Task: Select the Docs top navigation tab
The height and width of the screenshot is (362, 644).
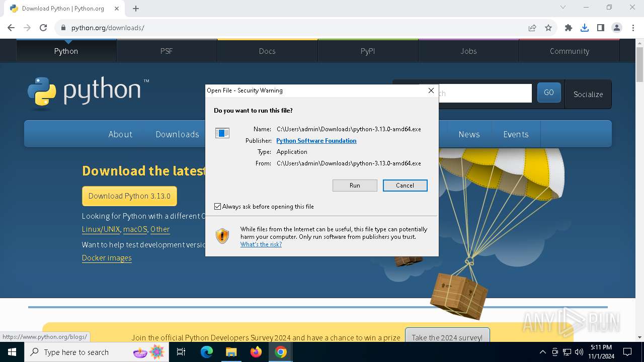Action: [267, 51]
